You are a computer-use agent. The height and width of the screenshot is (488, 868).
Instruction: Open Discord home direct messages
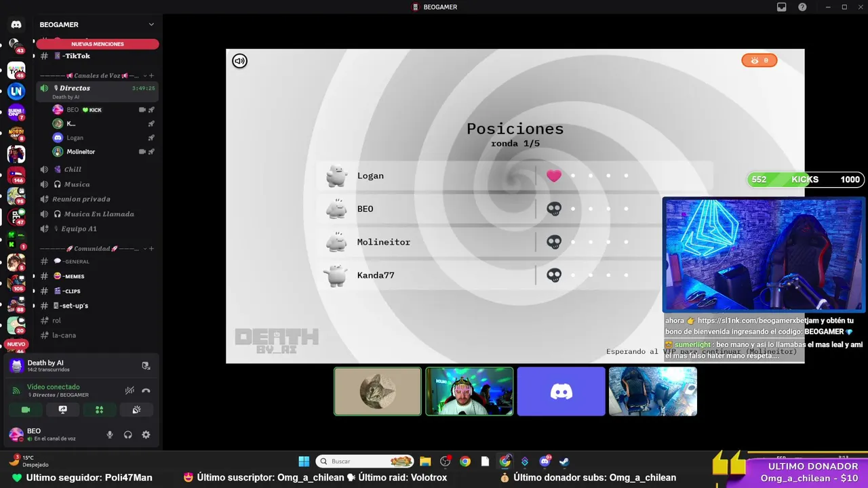16,24
